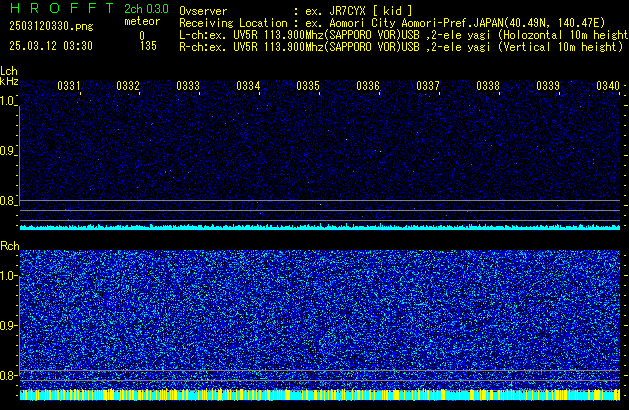Click the Lch 0.8 kHz axis label
Image resolution: width=629 pixels, height=410 pixels.
7,201
